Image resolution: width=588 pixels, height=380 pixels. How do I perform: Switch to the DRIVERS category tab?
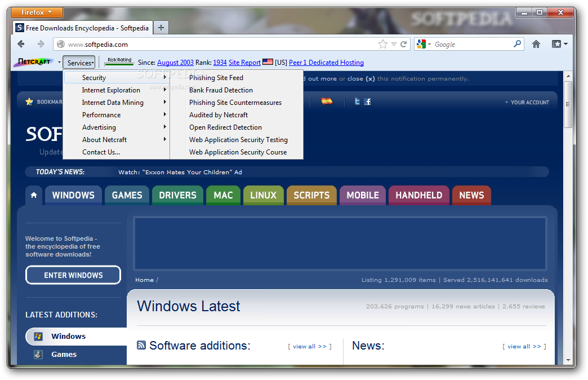point(177,195)
